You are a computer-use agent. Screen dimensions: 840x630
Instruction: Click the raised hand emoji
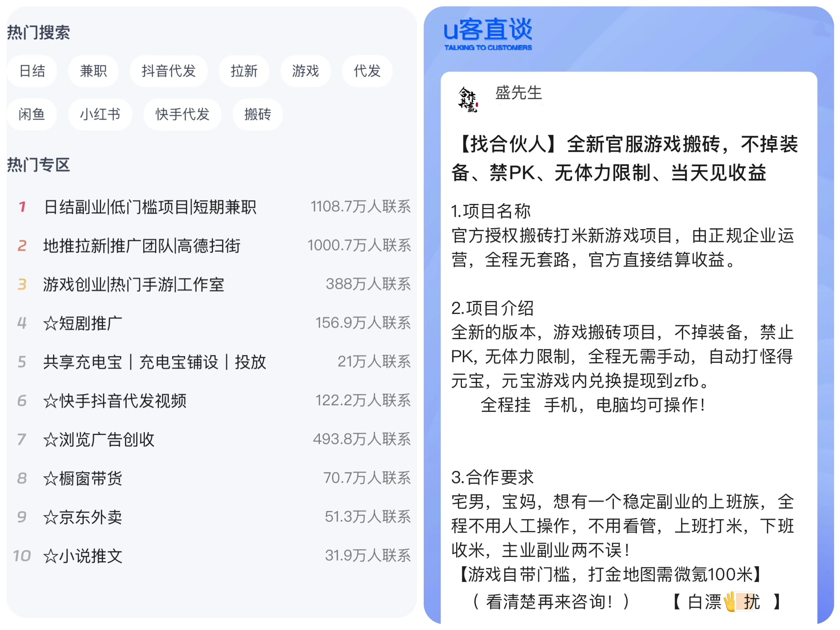tap(730, 602)
